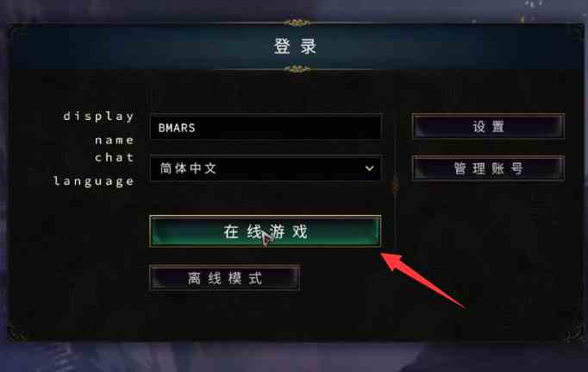Choose 离线模式 offline mode button
This screenshot has height=372, width=588.
pyautogui.click(x=225, y=278)
